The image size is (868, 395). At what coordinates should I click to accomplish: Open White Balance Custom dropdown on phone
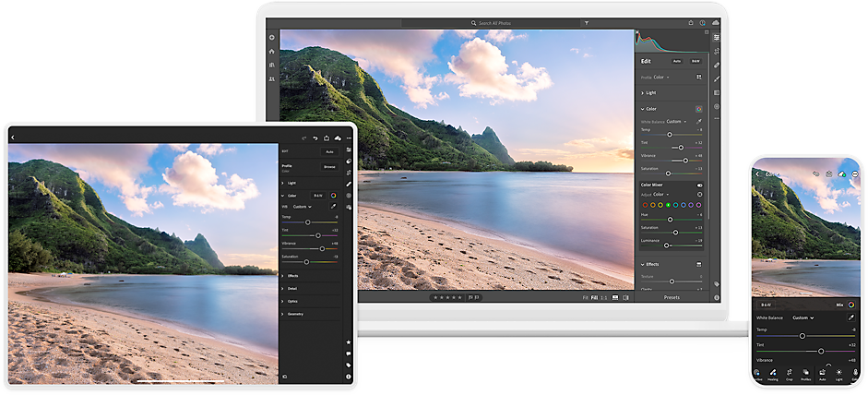[803, 318]
